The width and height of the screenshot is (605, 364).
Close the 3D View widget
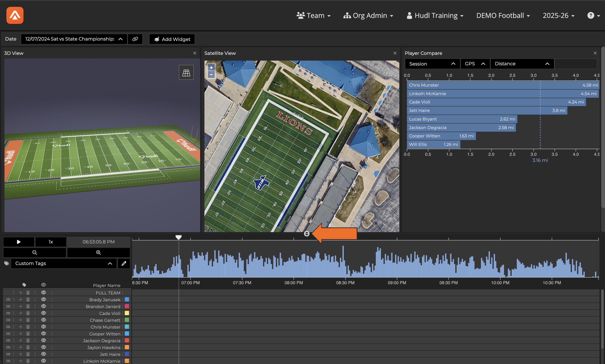click(x=195, y=53)
